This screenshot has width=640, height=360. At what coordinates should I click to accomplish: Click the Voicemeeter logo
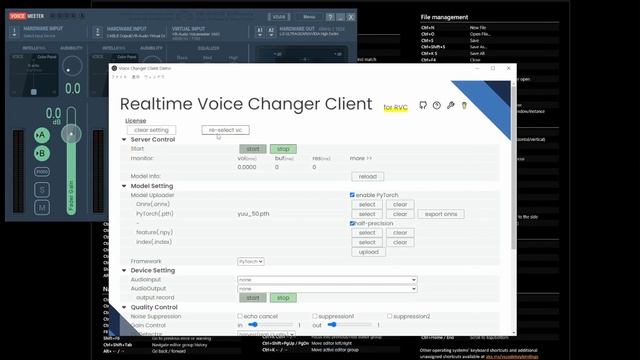tap(27, 16)
